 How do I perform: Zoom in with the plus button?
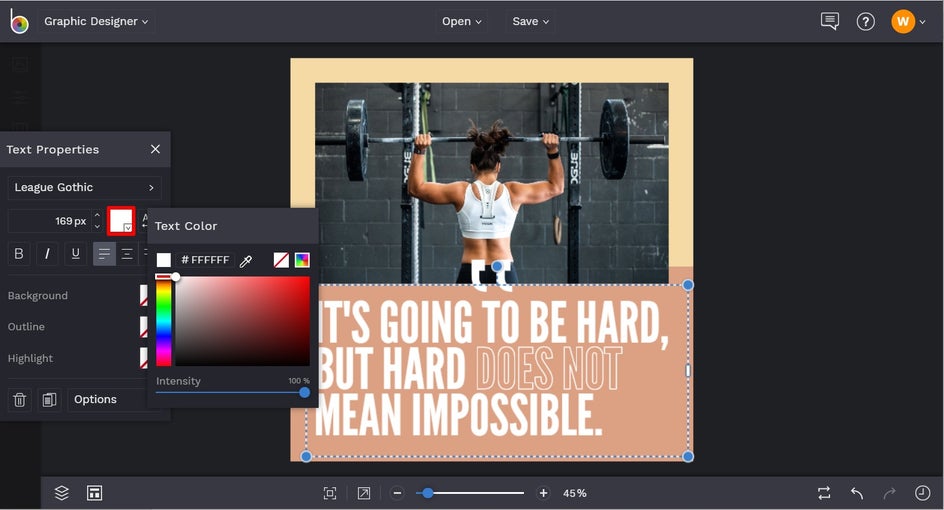(543, 493)
